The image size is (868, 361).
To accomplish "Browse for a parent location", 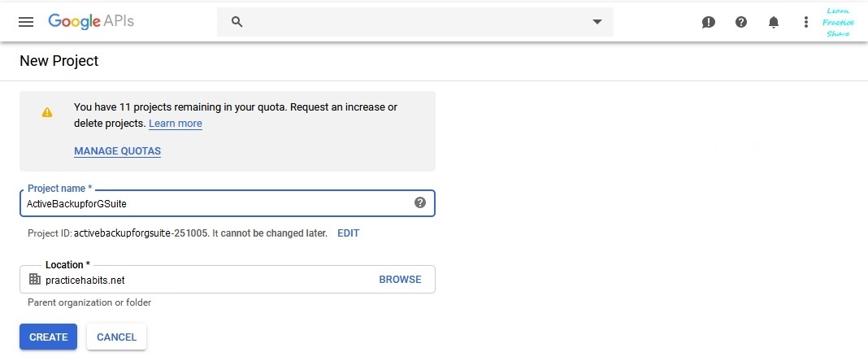I will [x=400, y=280].
